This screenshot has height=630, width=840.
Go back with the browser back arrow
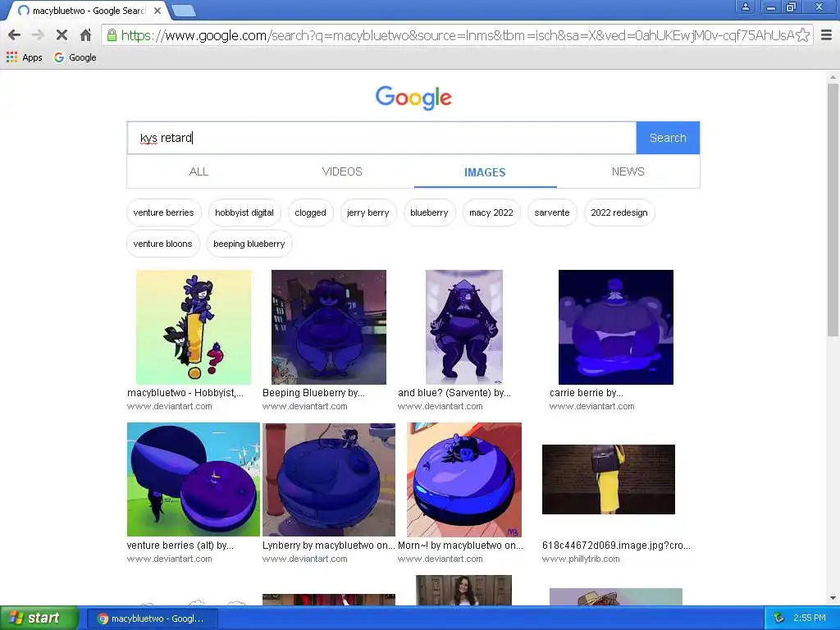[x=15, y=35]
